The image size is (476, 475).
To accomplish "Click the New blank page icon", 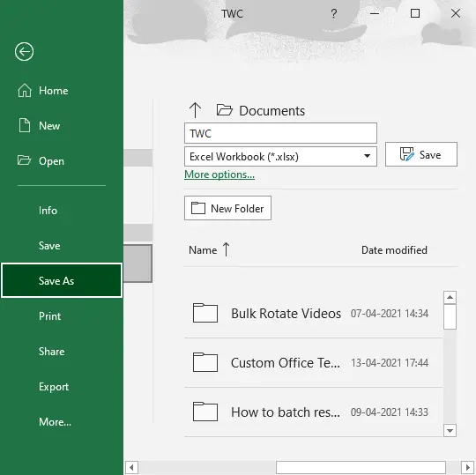I will [x=25, y=125].
